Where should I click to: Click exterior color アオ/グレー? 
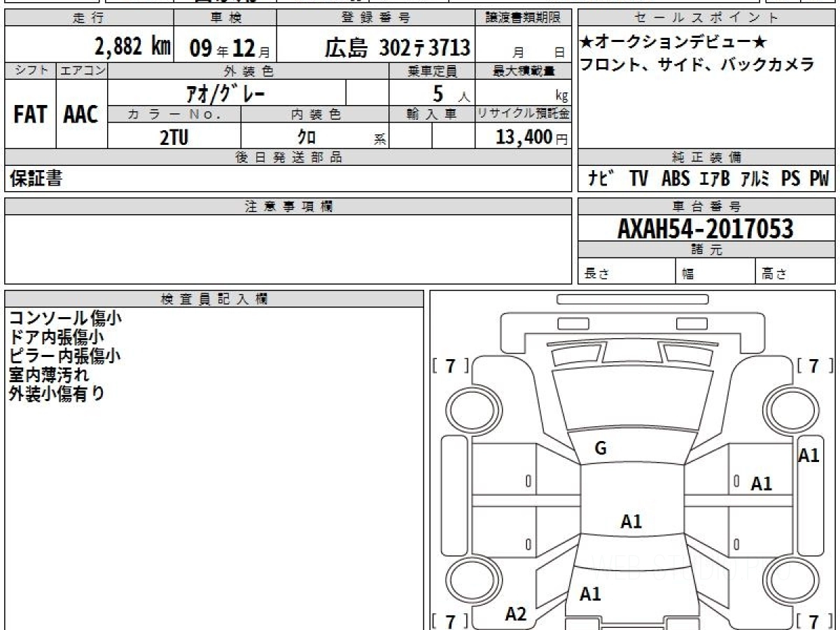click(x=225, y=92)
